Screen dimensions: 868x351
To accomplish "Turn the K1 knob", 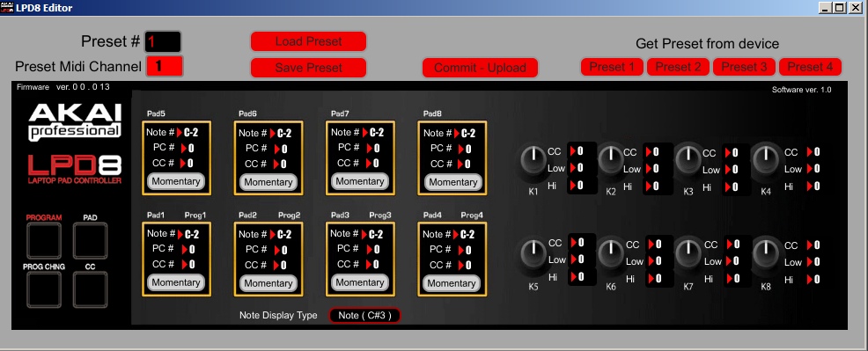I will (533, 160).
